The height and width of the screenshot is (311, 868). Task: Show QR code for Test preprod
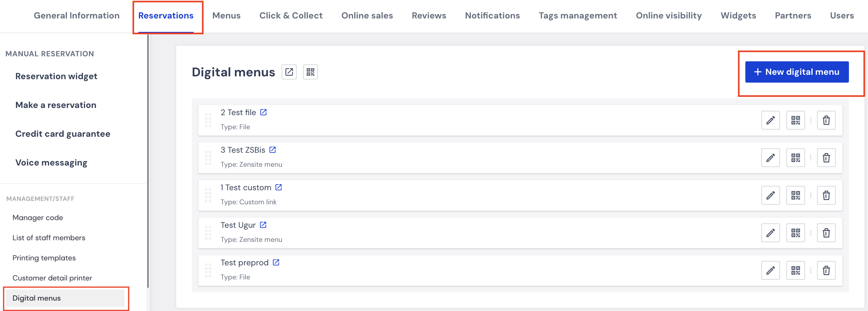(796, 270)
